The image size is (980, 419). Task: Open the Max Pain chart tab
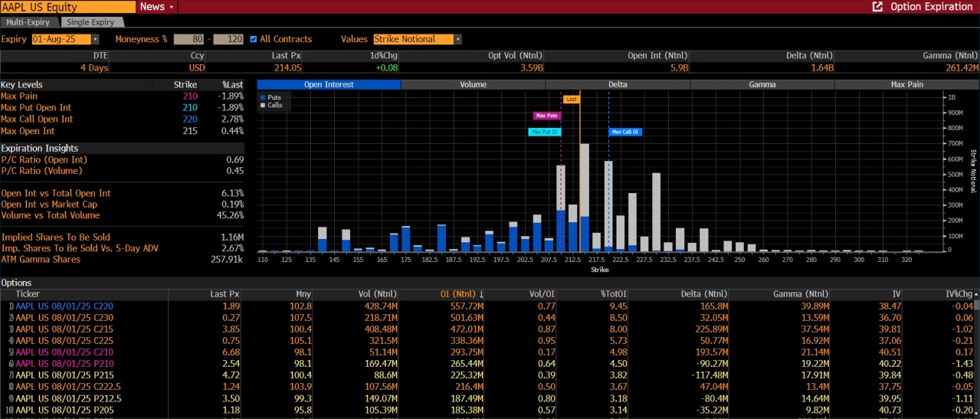tap(906, 84)
